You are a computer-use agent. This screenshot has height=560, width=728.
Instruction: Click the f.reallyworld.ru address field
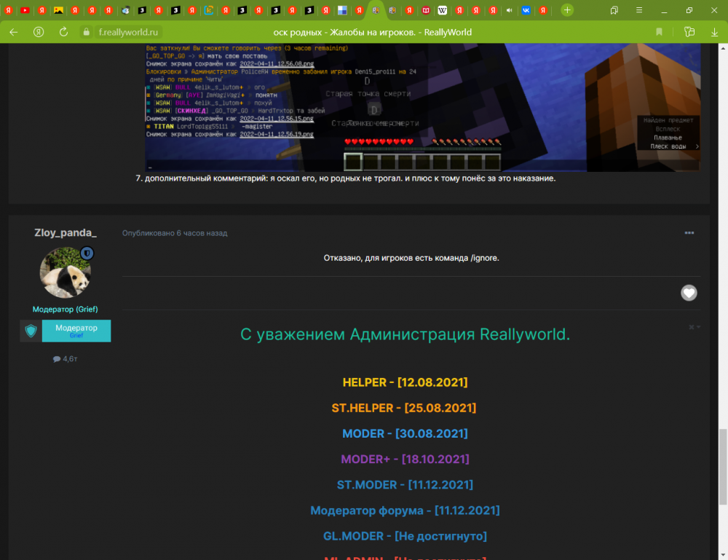[x=128, y=32]
